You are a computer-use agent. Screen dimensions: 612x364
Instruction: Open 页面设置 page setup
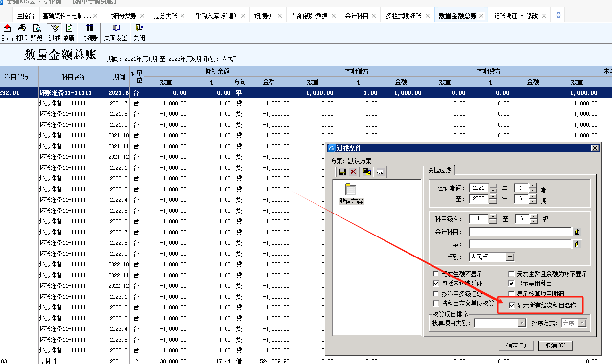115,33
